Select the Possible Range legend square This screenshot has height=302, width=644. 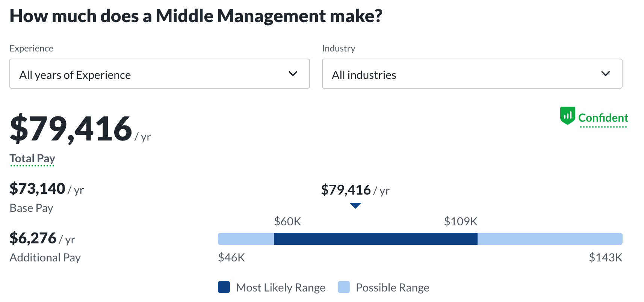344,287
